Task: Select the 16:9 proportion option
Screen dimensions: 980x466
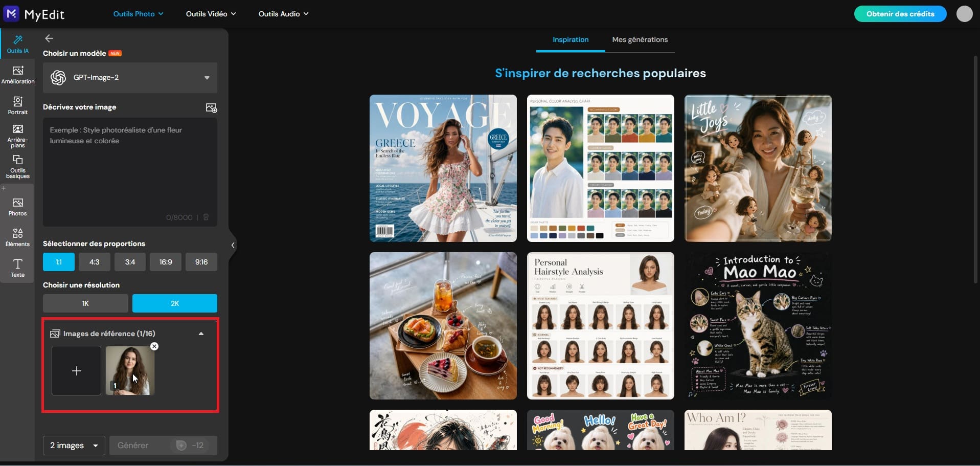Action: coord(166,262)
